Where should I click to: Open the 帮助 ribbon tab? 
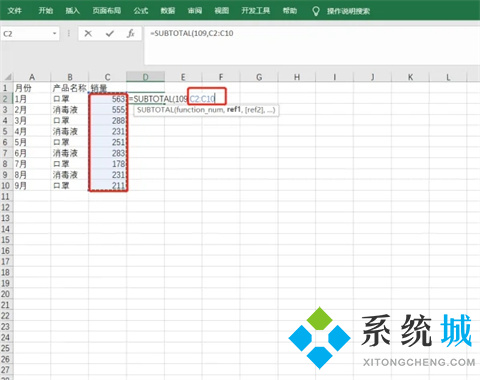pyautogui.click(x=290, y=11)
